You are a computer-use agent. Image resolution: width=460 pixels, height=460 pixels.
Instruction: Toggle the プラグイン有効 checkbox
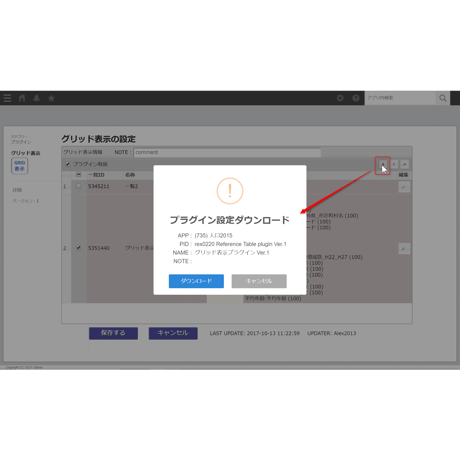pyautogui.click(x=68, y=164)
